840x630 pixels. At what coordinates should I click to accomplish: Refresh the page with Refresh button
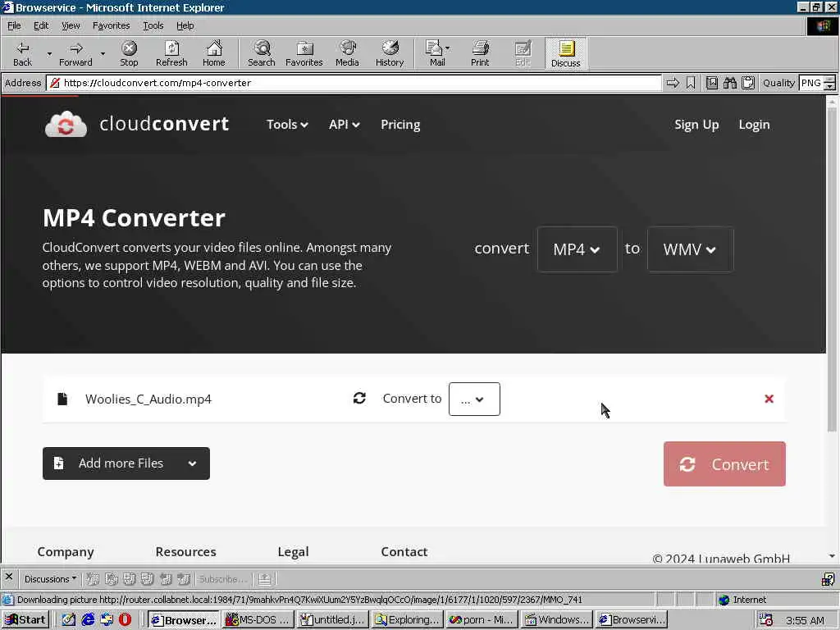tap(171, 53)
